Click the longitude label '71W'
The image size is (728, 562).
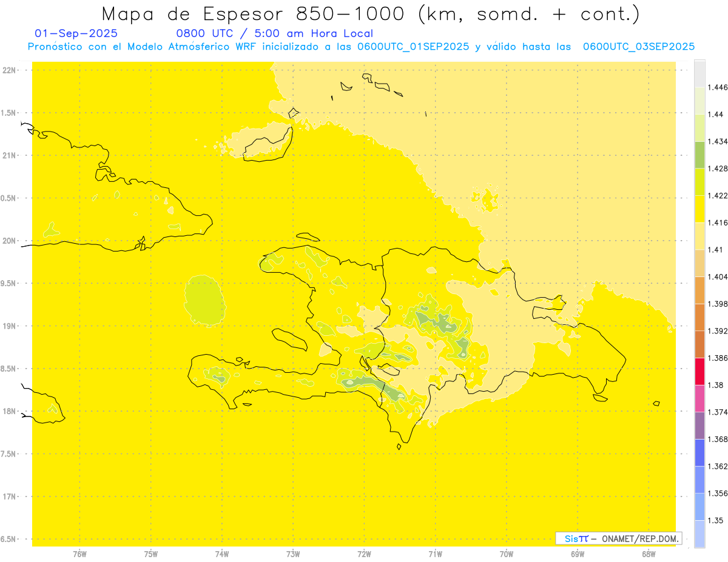pyautogui.click(x=435, y=554)
